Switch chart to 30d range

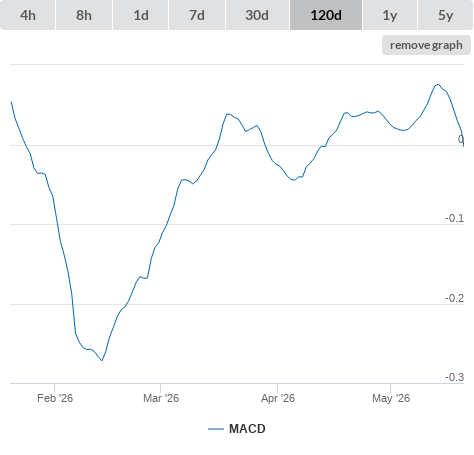click(257, 15)
